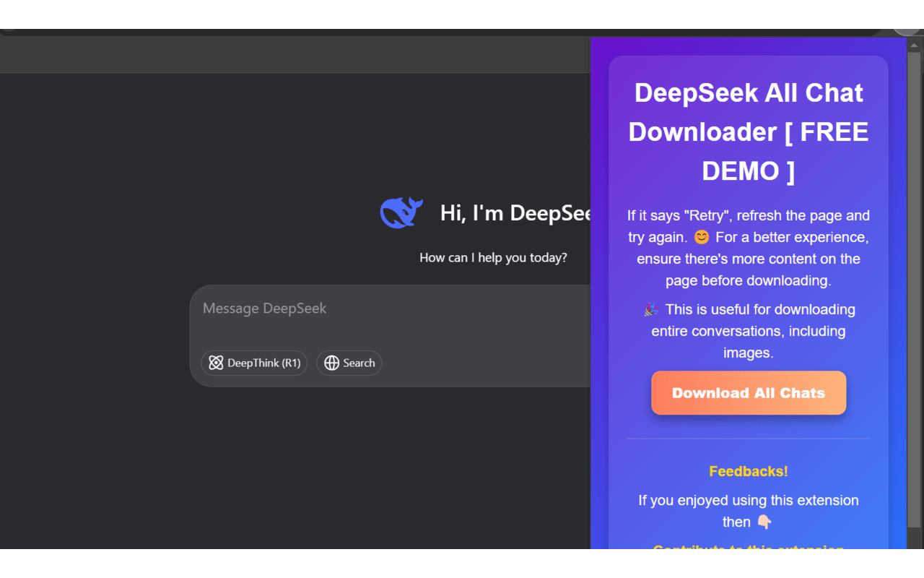Click the smiling face emoji in the instructions
This screenshot has width=924, height=578.
pyautogui.click(x=700, y=237)
